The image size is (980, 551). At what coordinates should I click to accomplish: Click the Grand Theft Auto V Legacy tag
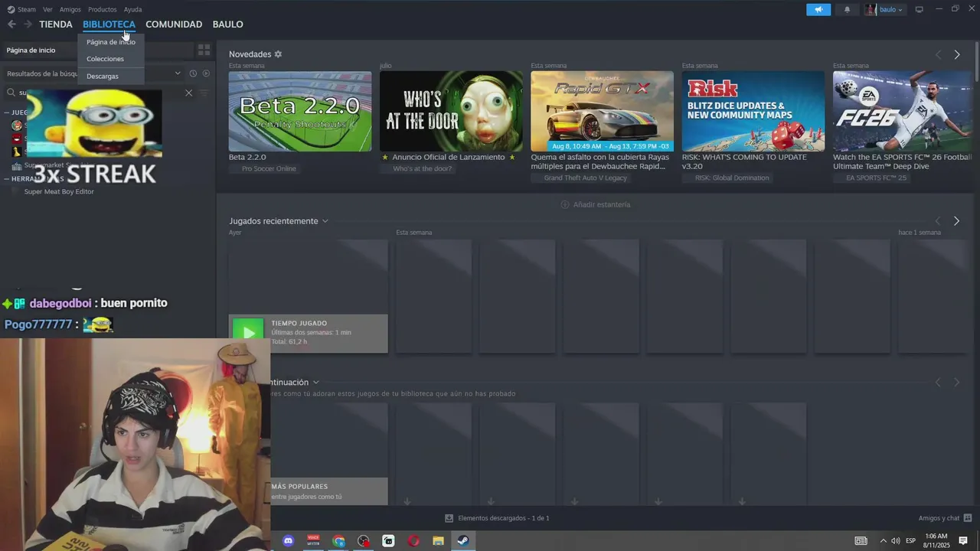(x=586, y=178)
